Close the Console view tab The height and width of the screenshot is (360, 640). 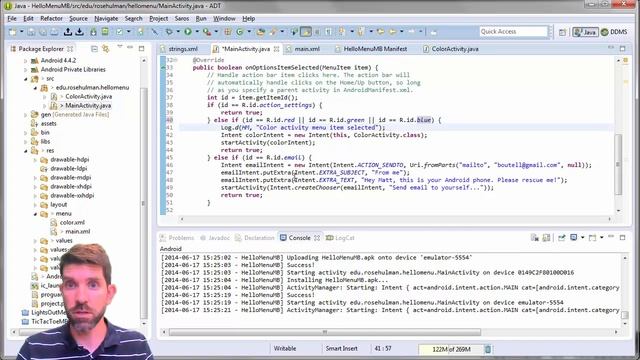click(317, 238)
